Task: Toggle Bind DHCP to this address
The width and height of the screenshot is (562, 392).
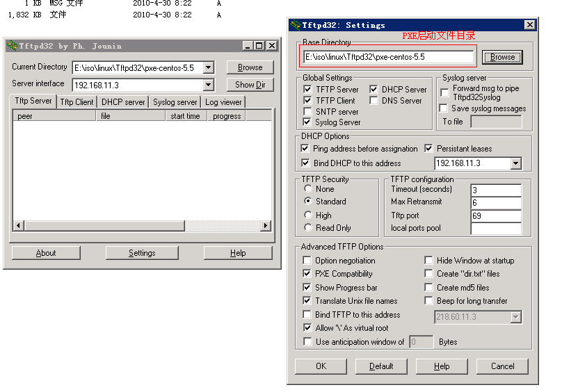Action: tap(305, 163)
